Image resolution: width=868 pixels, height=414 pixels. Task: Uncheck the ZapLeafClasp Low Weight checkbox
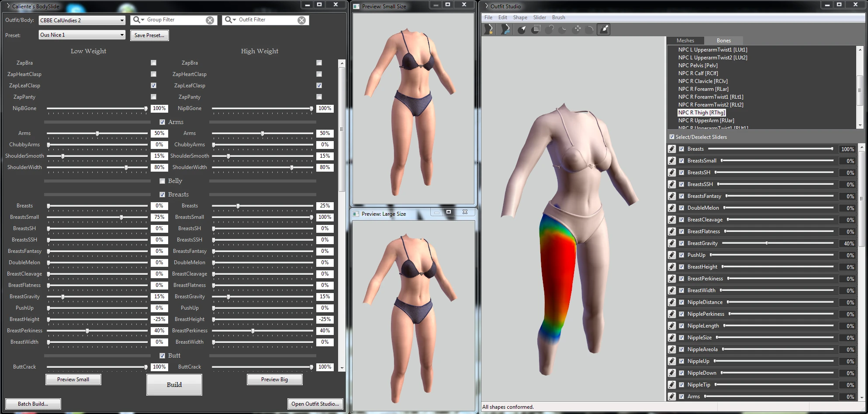click(x=153, y=85)
